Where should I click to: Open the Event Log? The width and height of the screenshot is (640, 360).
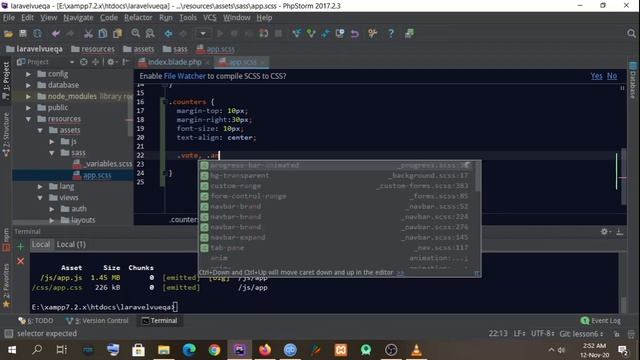pos(600,321)
